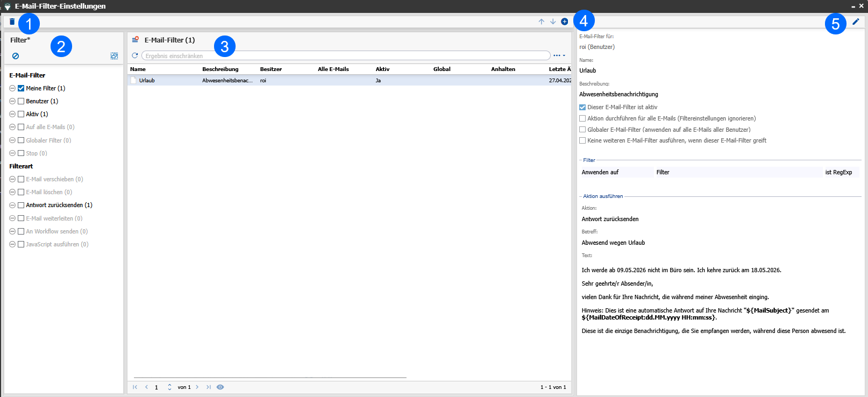Click the dashed selection icon in the Filter panel
Image resolution: width=868 pixels, height=397 pixels.
point(114,56)
